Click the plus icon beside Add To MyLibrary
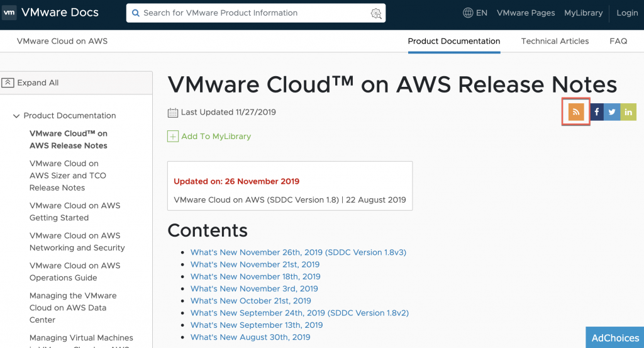 (x=173, y=137)
